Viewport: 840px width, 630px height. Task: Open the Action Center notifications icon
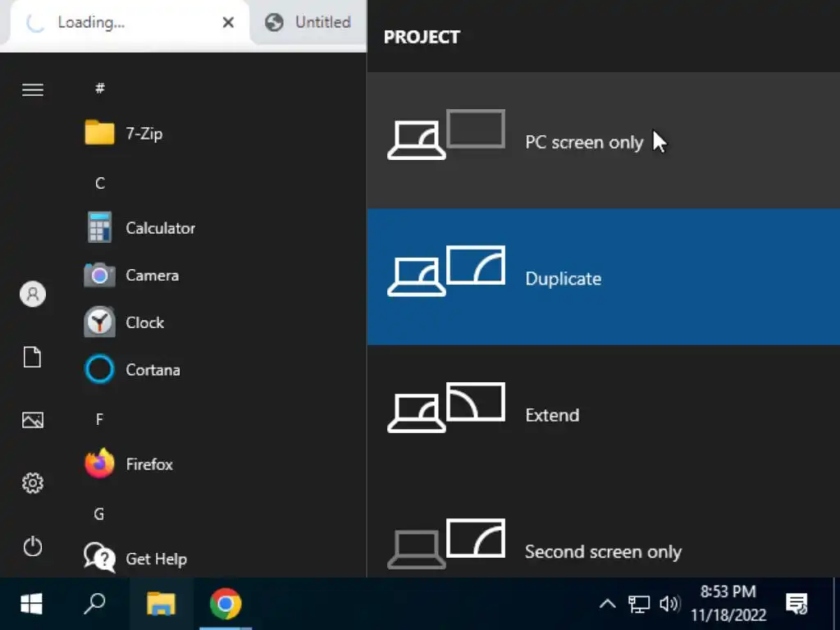[x=797, y=605]
